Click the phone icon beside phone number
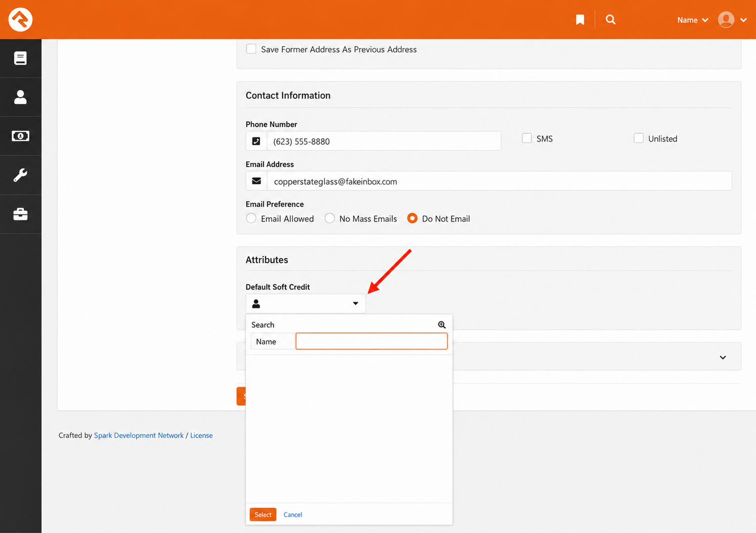Viewport: 756px width, 533px height. pos(256,141)
